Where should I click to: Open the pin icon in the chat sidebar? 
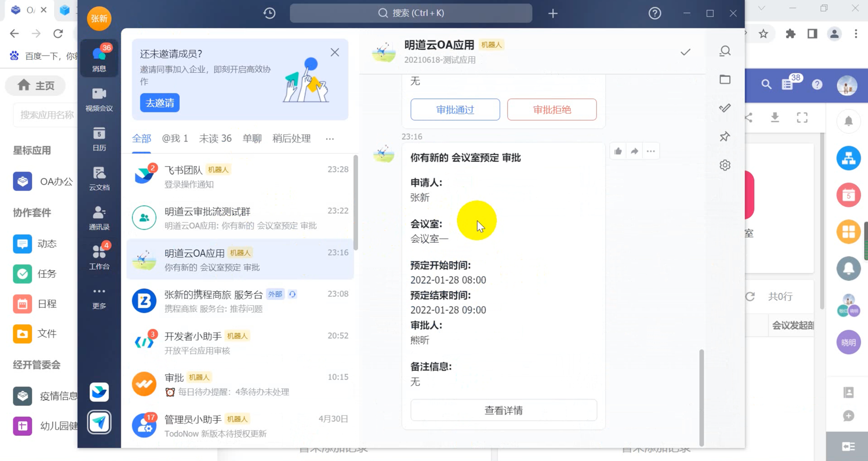click(x=725, y=137)
